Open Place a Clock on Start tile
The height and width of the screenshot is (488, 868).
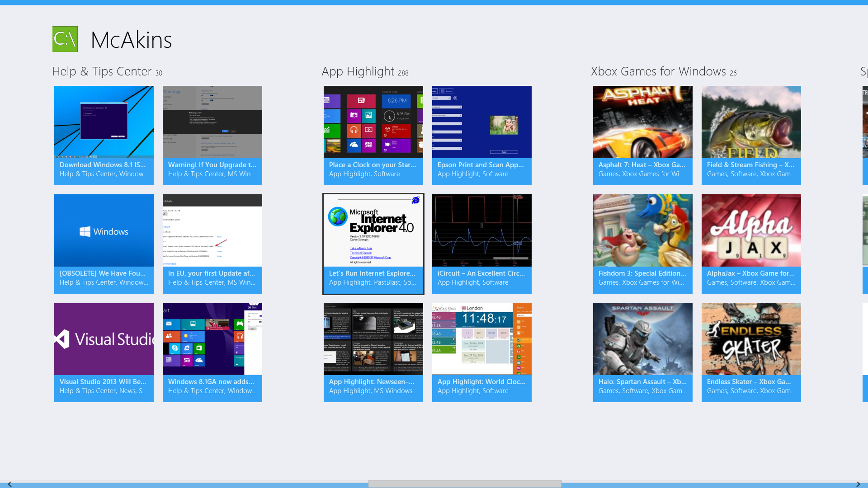pyautogui.click(x=373, y=135)
